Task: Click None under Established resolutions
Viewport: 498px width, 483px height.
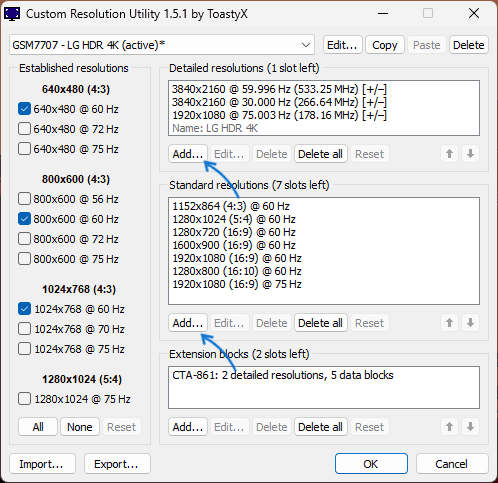Action: [x=80, y=427]
